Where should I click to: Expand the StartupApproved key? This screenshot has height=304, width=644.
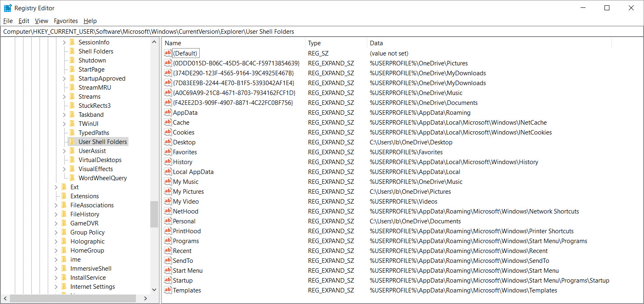[x=64, y=79]
